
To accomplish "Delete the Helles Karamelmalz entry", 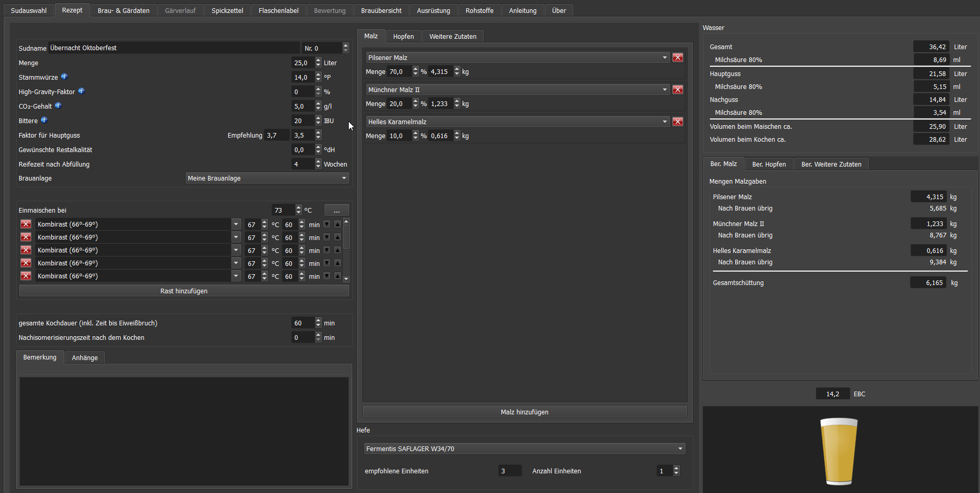I will (x=677, y=122).
